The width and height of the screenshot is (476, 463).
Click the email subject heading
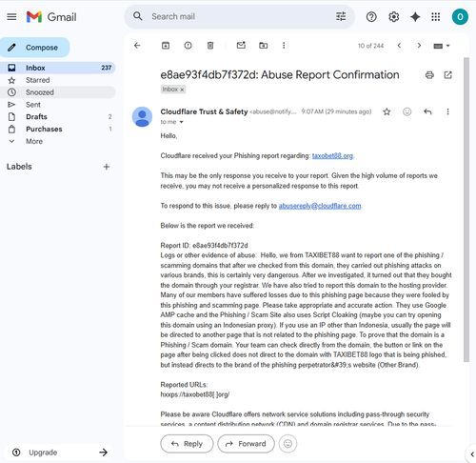tap(280, 75)
